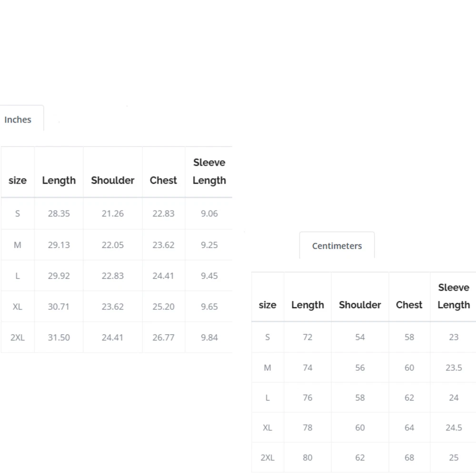This screenshot has height=476, width=476.
Task: Select the 9.65 sleeve length cell
Action: point(209,307)
